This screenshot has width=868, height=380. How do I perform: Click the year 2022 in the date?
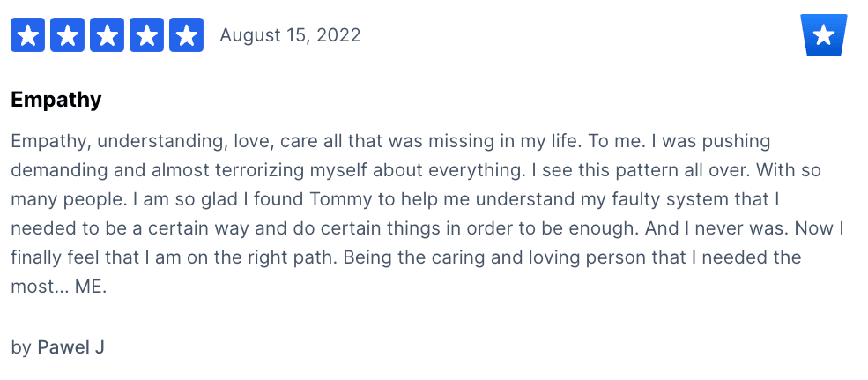(338, 35)
